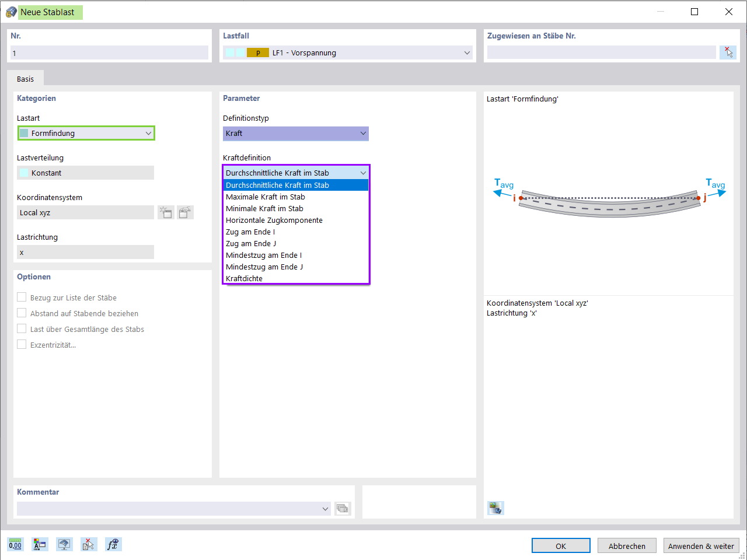Screen dimensions: 747x560
Task: Click the color settings icon in bottom toolbar
Action: [x=40, y=544]
